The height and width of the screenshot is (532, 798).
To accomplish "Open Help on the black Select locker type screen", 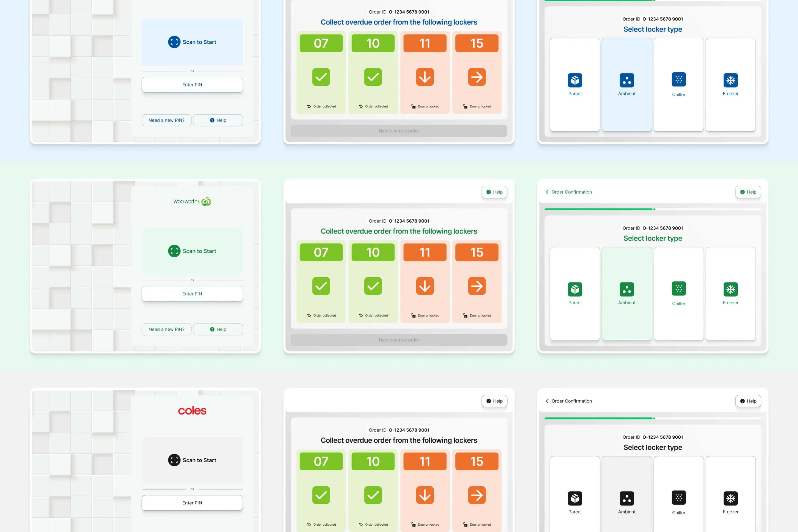I will tap(748, 401).
